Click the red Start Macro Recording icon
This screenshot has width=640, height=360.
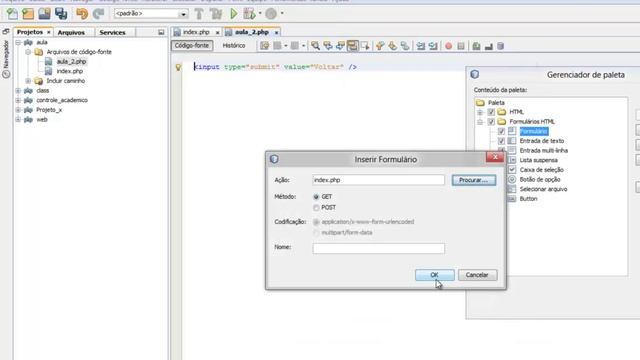449,46
